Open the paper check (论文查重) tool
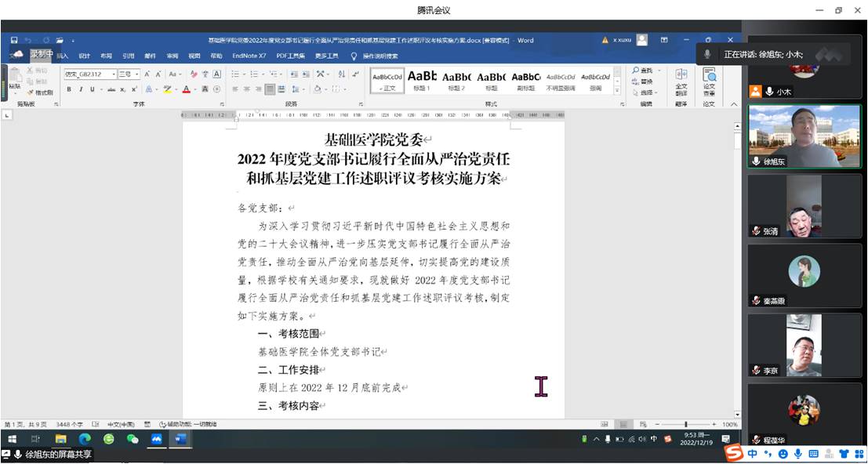The image size is (868, 464). 710,78
